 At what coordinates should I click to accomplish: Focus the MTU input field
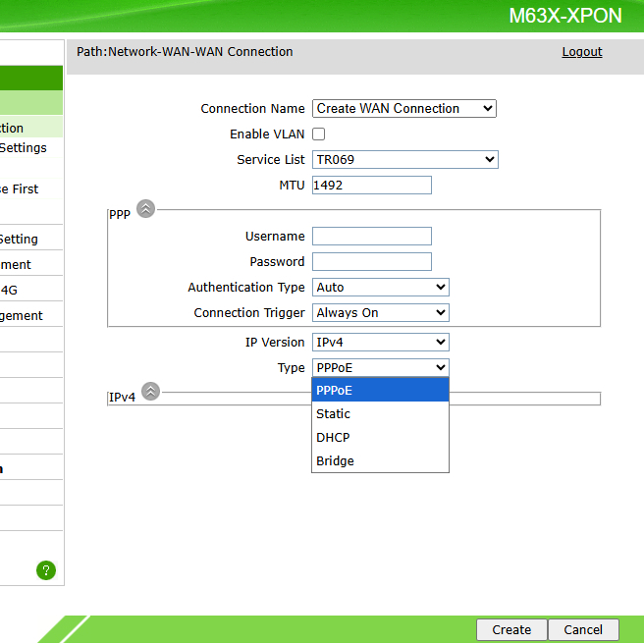point(371,186)
